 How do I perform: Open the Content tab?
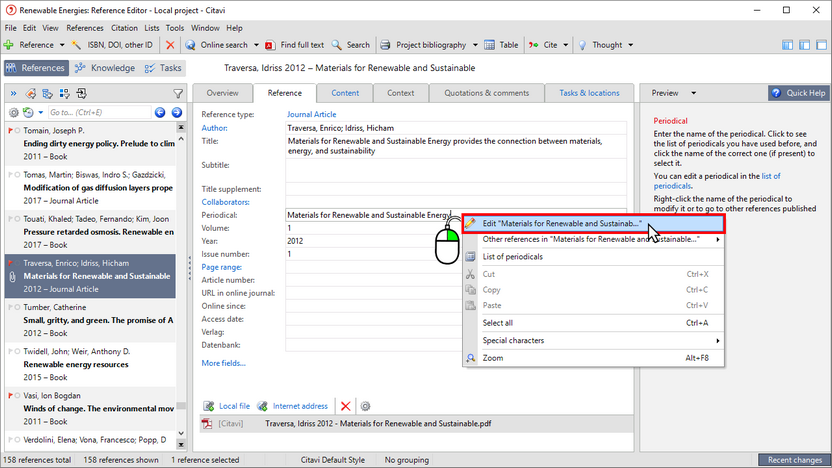[x=345, y=93]
